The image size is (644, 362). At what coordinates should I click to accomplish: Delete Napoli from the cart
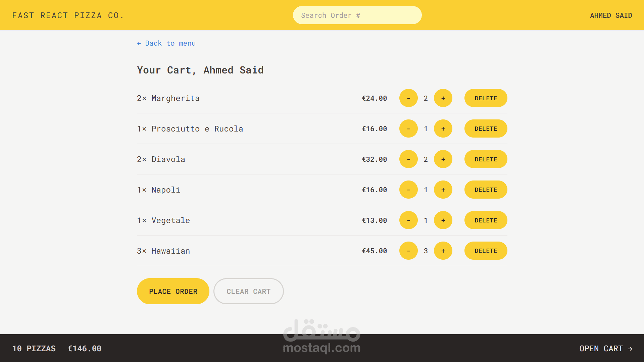(486, 190)
